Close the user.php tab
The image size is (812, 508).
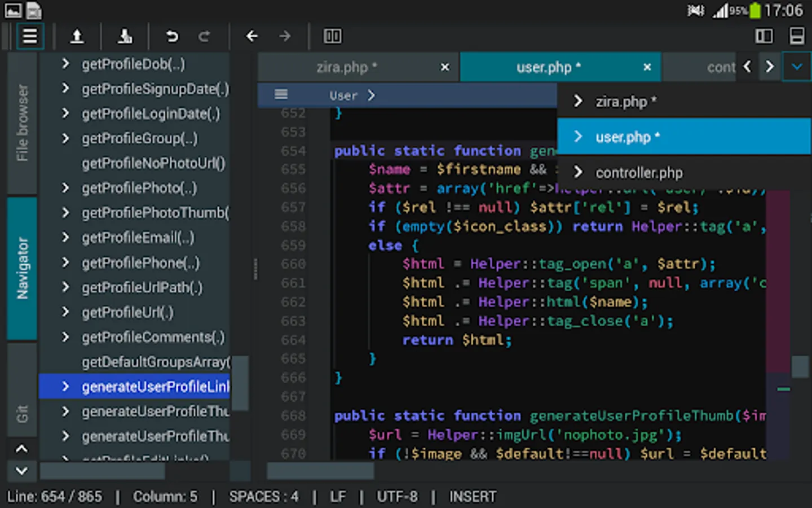pyautogui.click(x=647, y=67)
